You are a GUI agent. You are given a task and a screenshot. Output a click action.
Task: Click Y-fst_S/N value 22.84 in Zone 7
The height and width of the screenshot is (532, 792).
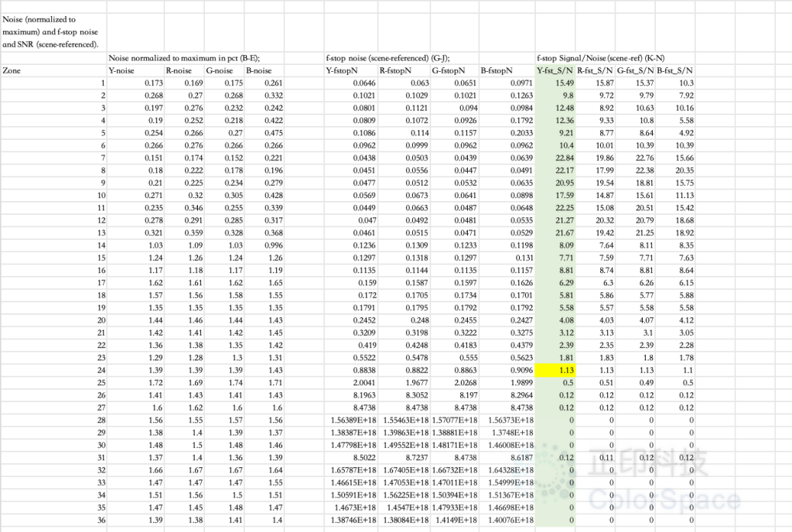[x=555, y=158]
